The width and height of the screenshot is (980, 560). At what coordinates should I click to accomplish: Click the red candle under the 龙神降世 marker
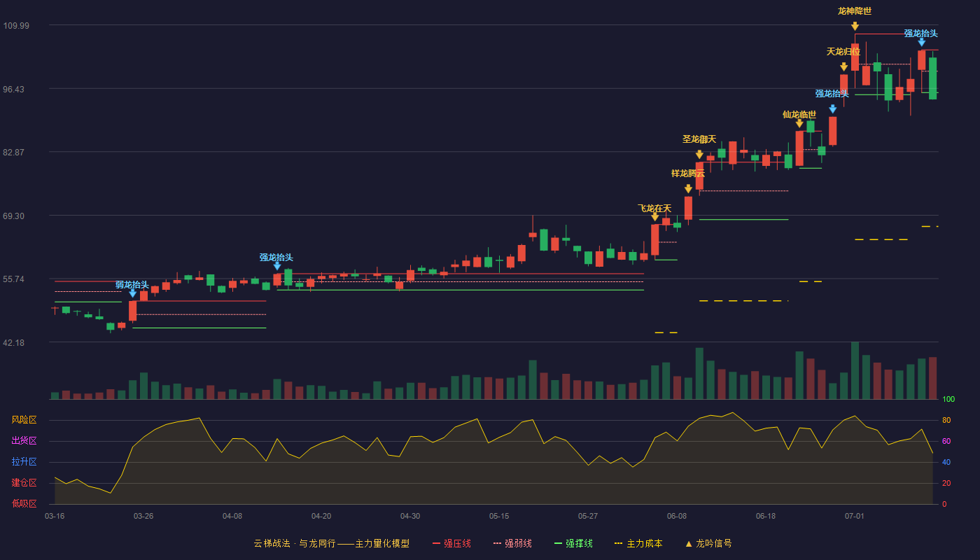855,57
